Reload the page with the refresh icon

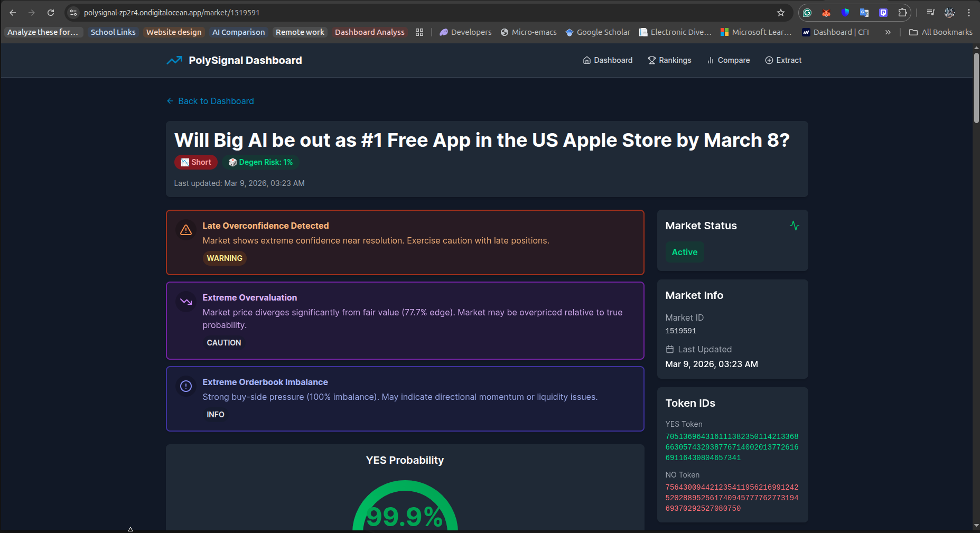(x=51, y=13)
